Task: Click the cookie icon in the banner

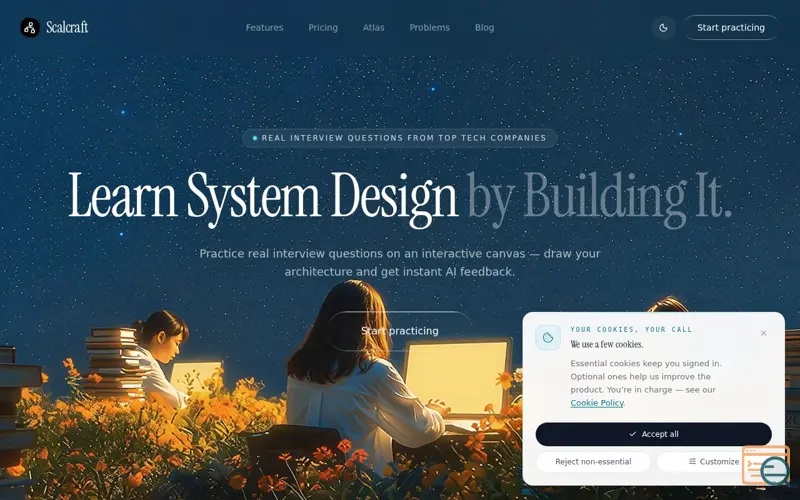Action: click(548, 337)
